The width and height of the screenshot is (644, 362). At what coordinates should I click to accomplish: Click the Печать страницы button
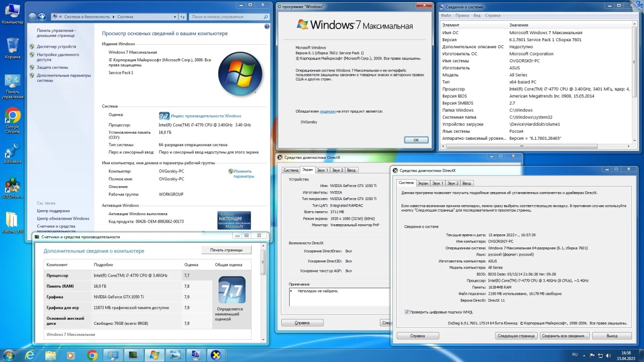point(226,250)
